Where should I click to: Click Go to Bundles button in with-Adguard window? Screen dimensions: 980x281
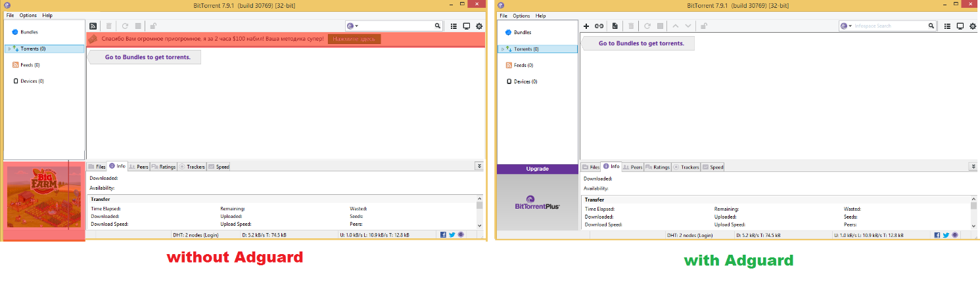(x=639, y=43)
